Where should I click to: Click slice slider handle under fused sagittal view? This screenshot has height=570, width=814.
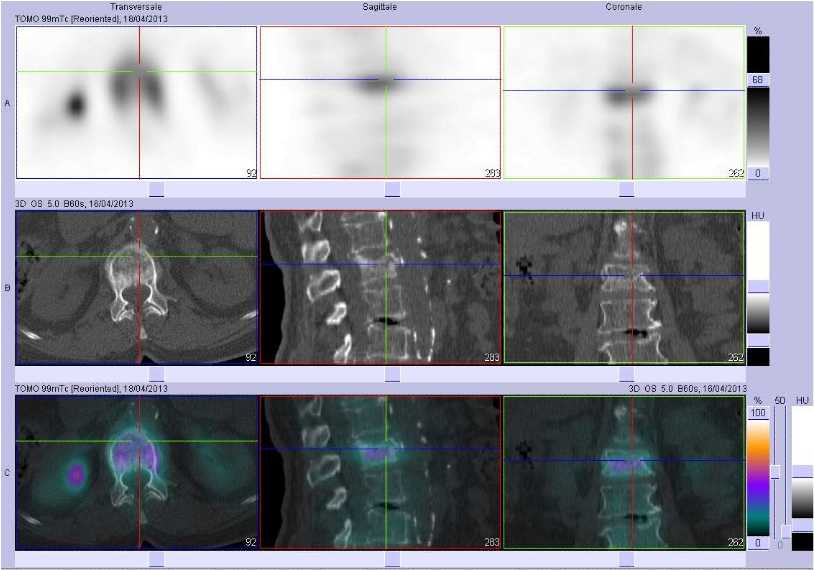point(392,559)
